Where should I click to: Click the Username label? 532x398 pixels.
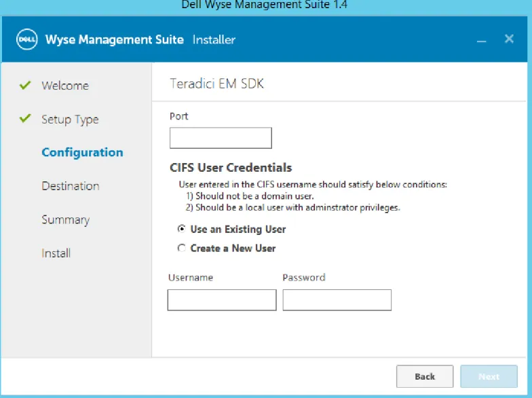point(191,277)
